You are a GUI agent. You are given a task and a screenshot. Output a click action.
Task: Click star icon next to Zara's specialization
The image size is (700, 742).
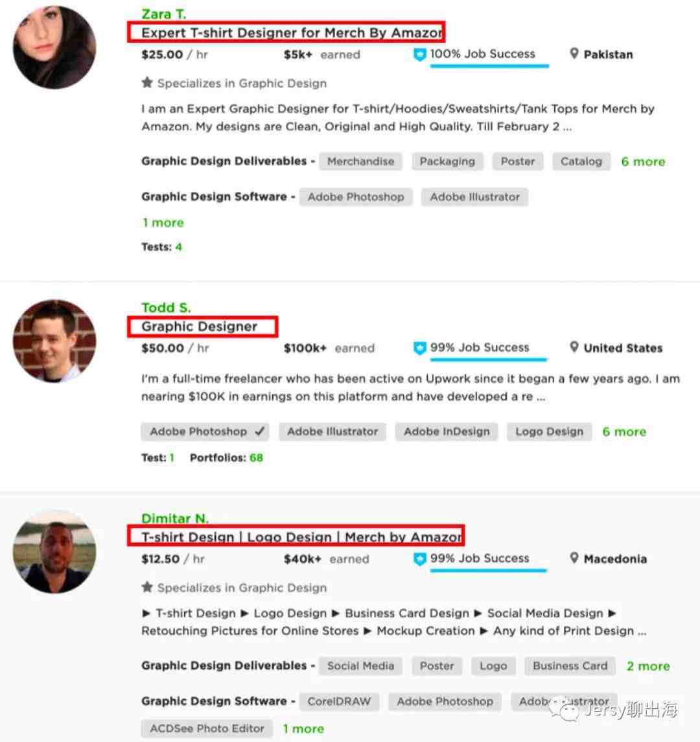click(x=147, y=83)
